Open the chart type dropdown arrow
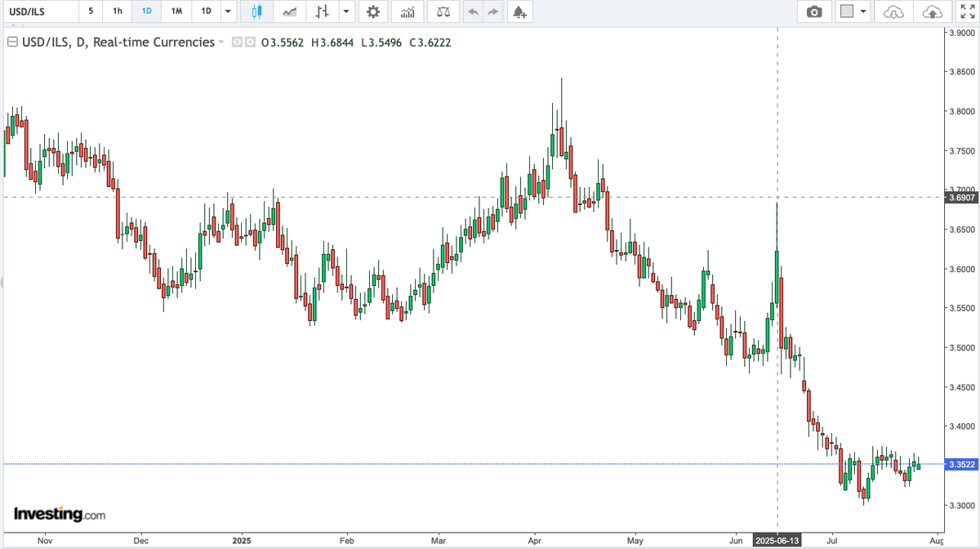Viewport: 980px width, 549px height. 347,11
